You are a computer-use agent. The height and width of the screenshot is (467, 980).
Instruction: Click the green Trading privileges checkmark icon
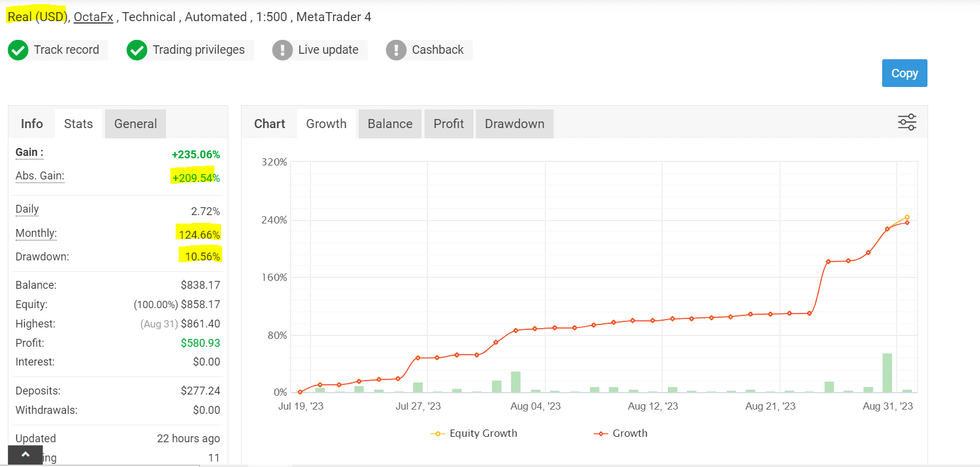[137, 50]
